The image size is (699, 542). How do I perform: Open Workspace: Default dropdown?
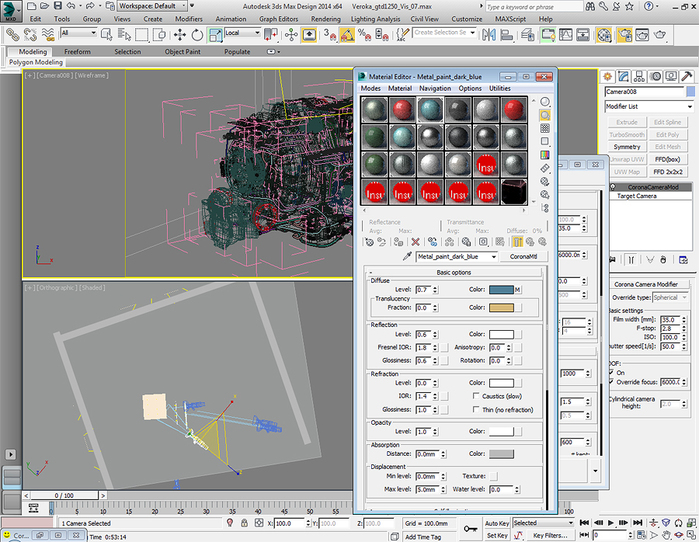152,6
